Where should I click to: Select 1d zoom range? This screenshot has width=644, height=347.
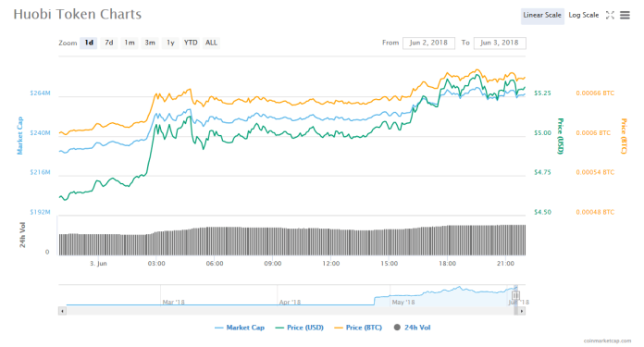pyautogui.click(x=89, y=43)
